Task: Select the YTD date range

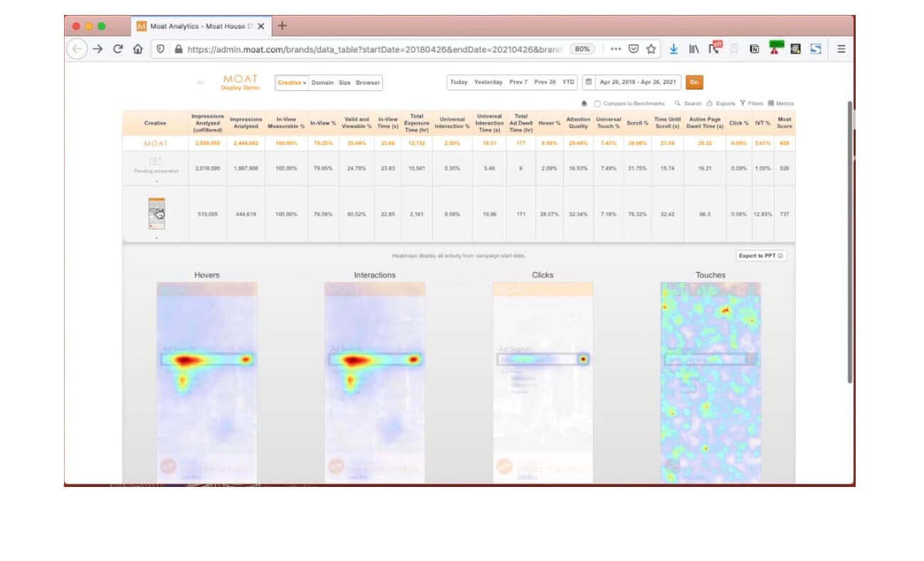Action: click(568, 82)
